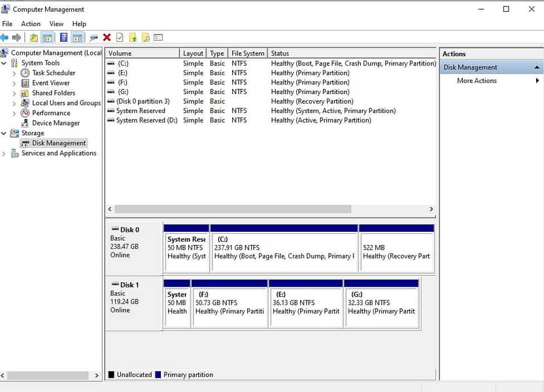Click the Forward arrow toolbar icon
The height and width of the screenshot is (392, 544).
point(16,37)
